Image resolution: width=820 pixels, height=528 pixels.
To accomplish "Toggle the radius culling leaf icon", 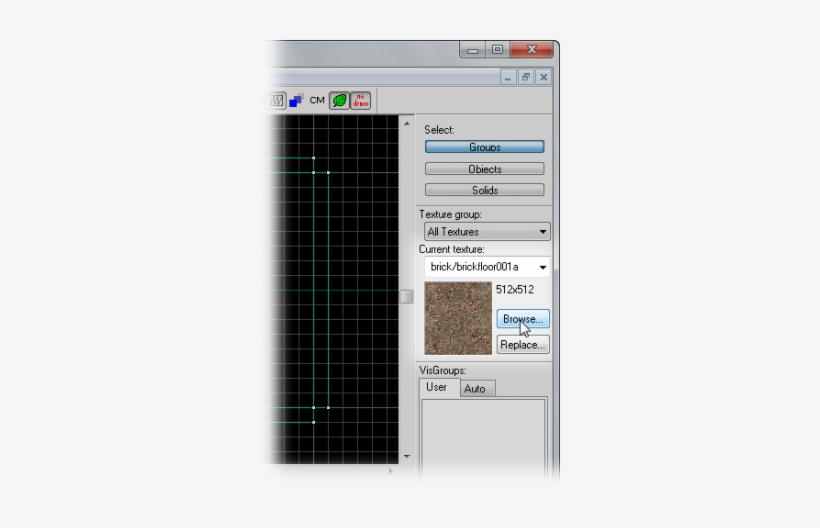I will coord(339,100).
